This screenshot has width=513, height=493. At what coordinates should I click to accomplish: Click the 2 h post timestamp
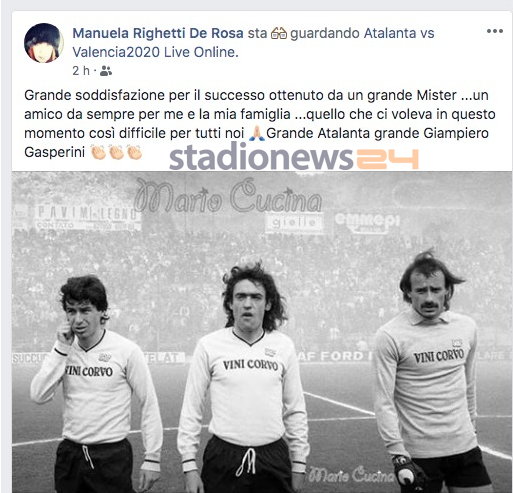81,71
